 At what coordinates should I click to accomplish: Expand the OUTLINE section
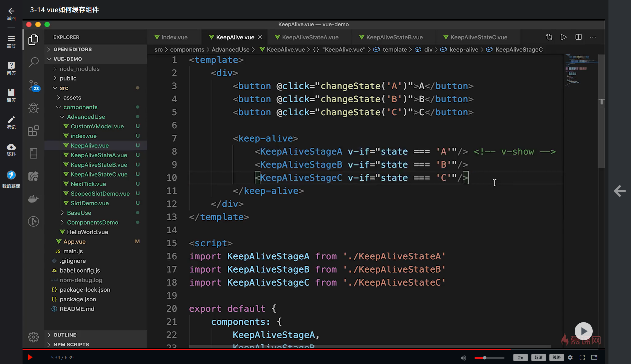point(65,335)
